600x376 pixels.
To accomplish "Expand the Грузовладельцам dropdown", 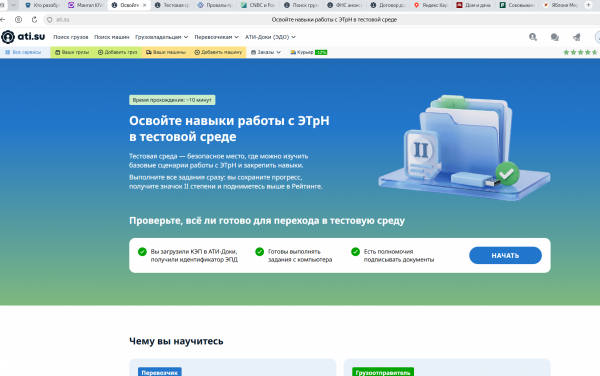I will coord(161,37).
